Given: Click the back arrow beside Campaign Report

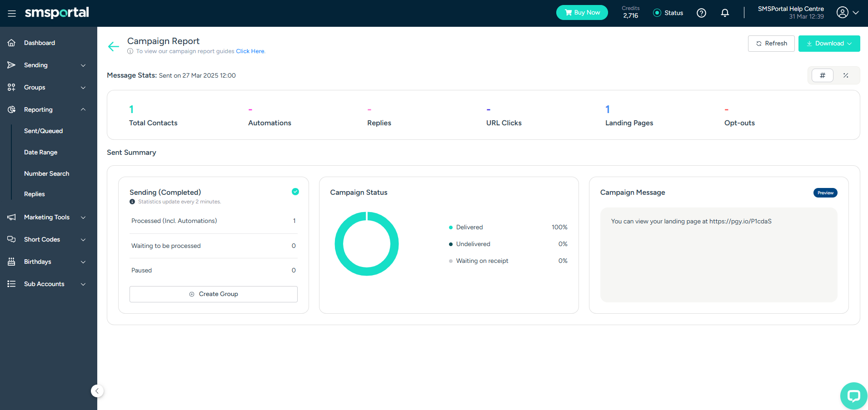Looking at the screenshot, I should coord(113,46).
